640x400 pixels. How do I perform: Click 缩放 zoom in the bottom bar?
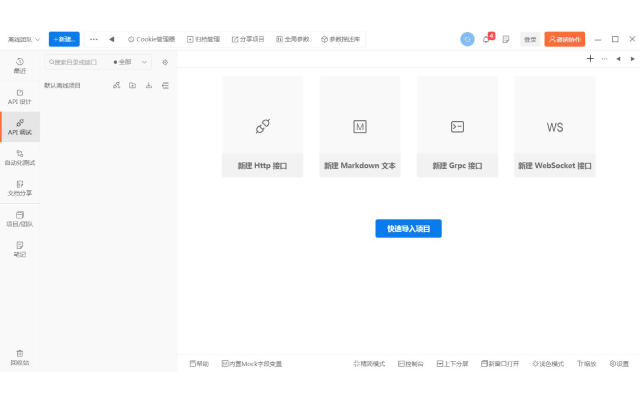point(587,364)
